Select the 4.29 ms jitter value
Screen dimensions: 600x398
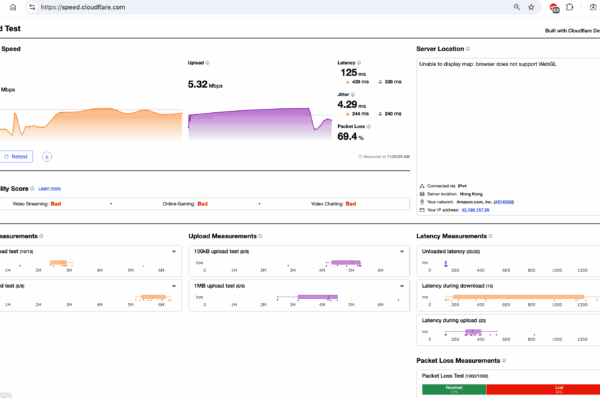point(352,104)
